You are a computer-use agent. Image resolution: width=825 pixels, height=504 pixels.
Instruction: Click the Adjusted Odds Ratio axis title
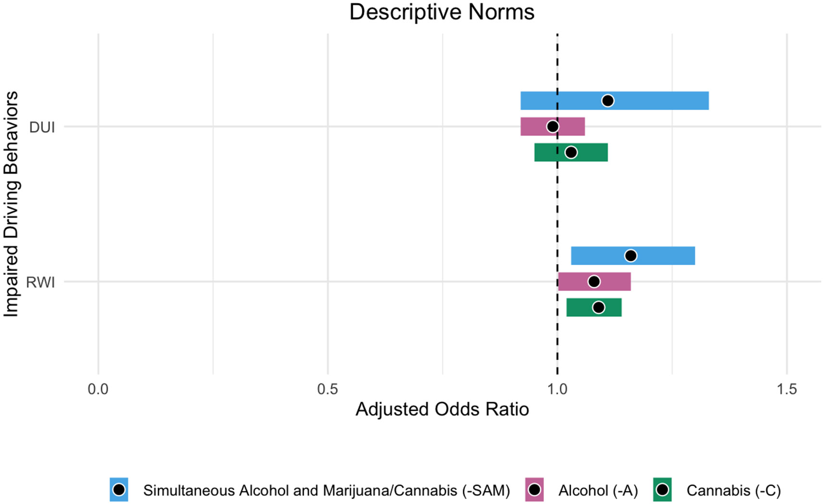coord(442,409)
